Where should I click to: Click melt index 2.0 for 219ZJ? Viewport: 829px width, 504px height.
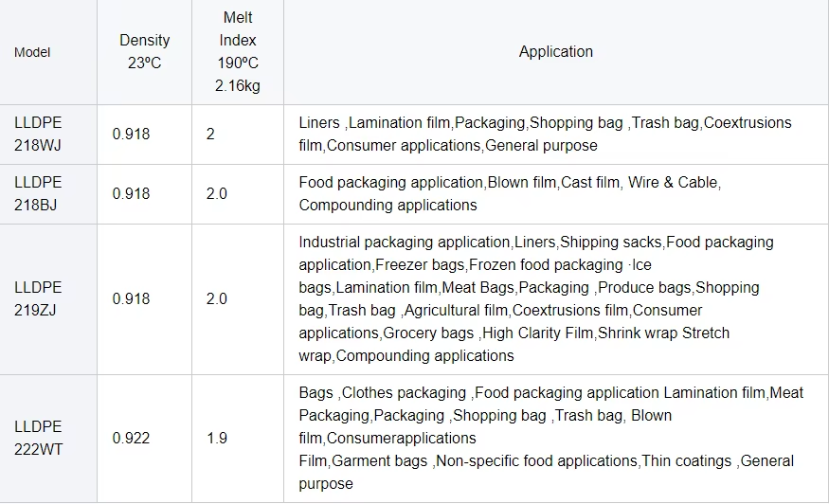tap(217, 298)
